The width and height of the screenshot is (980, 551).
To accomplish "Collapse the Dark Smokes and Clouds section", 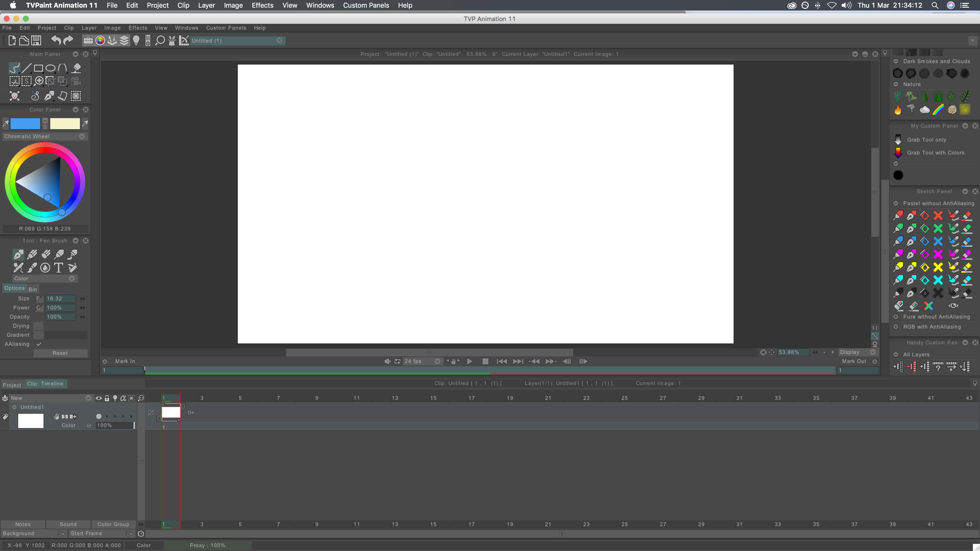I will click(896, 61).
